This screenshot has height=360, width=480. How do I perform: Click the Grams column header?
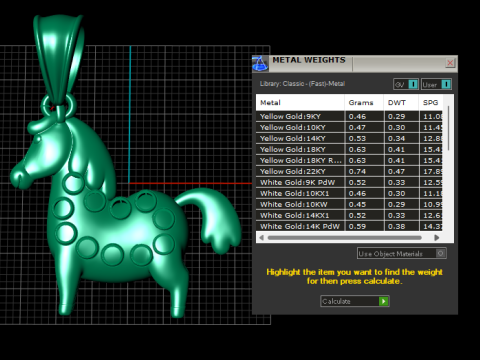(364, 103)
